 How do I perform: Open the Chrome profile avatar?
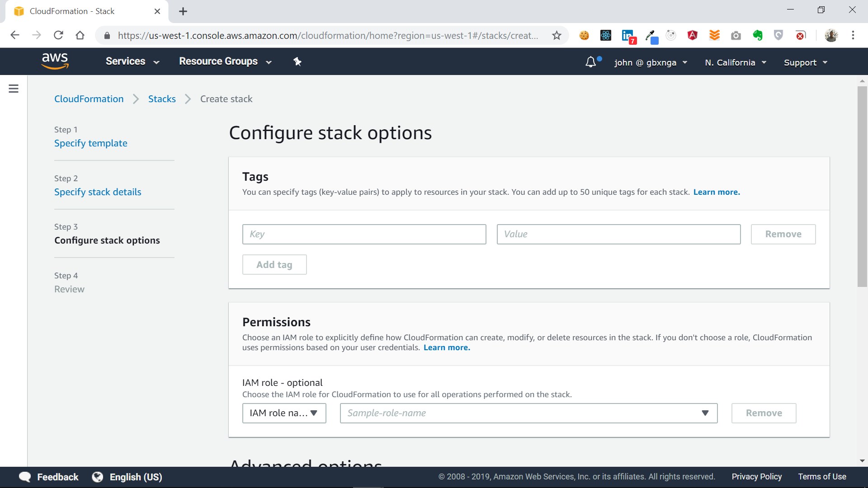click(831, 35)
